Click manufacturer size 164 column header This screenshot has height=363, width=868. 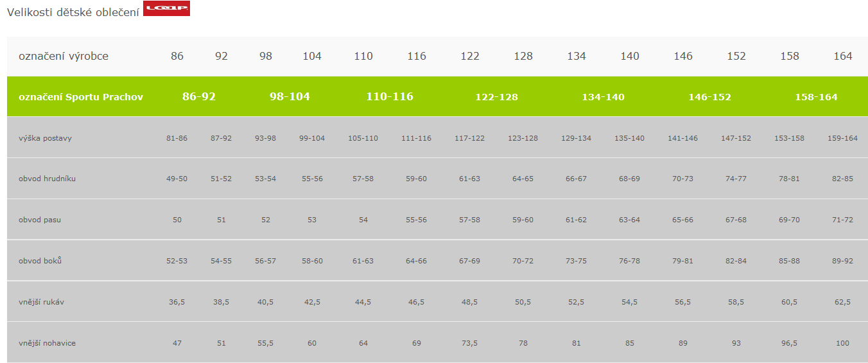coord(843,56)
